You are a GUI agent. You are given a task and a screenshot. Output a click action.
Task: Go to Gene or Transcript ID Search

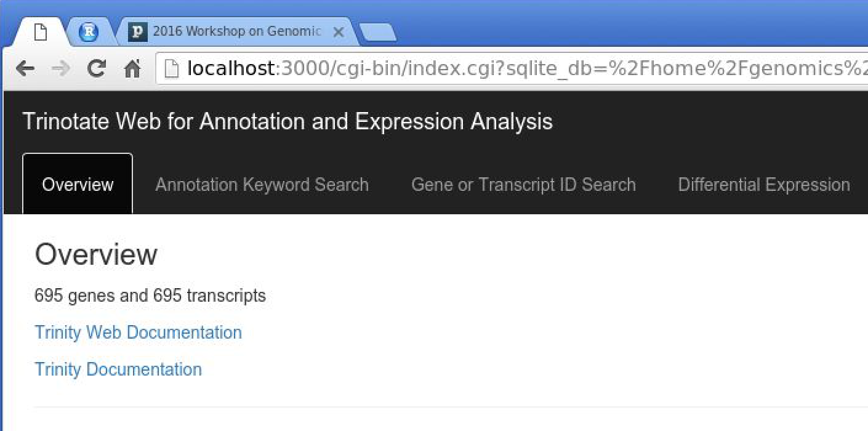pos(523,184)
